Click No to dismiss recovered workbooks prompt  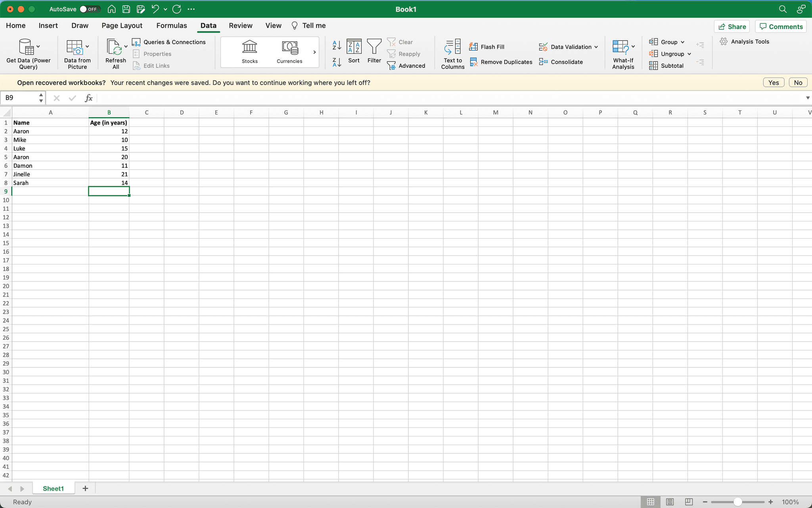pyautogui.click(x=798, y=82)
